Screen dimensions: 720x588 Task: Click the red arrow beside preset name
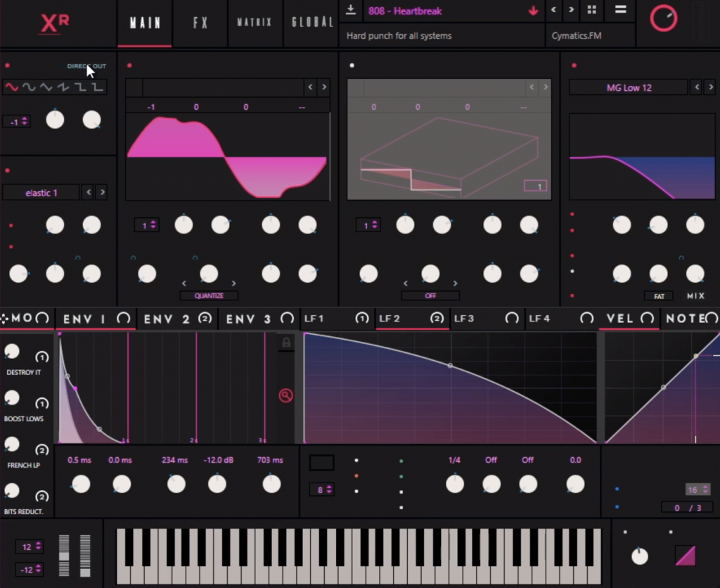pos(532,11)
